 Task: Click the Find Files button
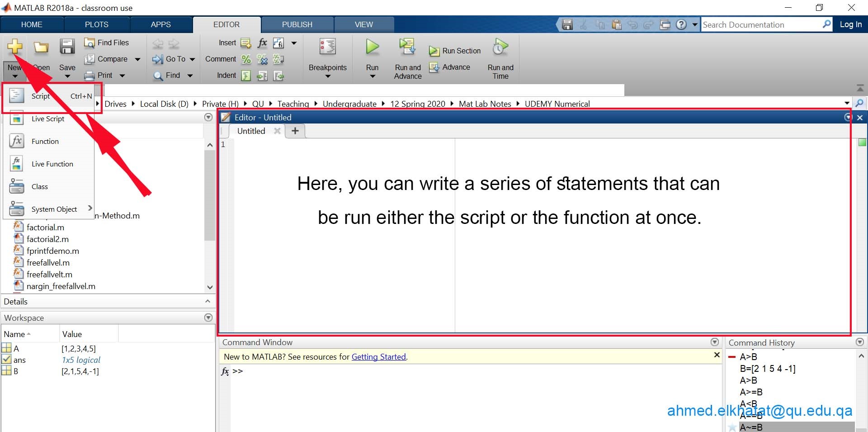pos(107,43)
